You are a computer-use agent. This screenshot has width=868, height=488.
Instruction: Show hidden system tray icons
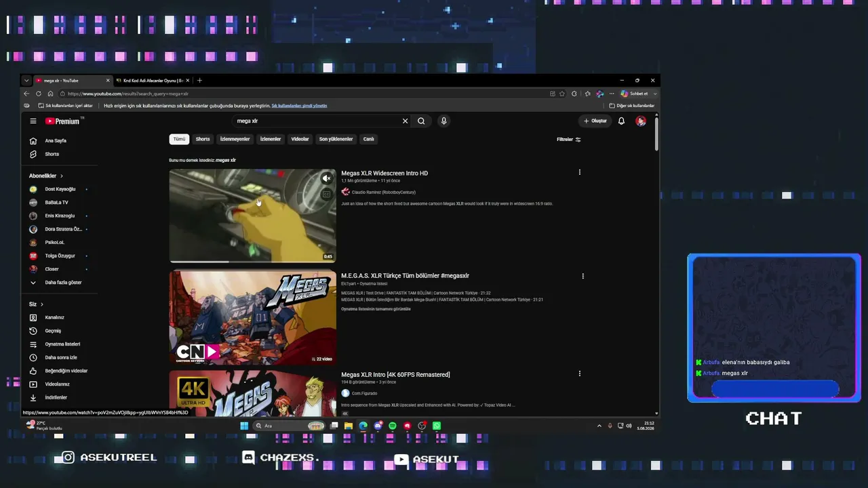coord(599,426)
